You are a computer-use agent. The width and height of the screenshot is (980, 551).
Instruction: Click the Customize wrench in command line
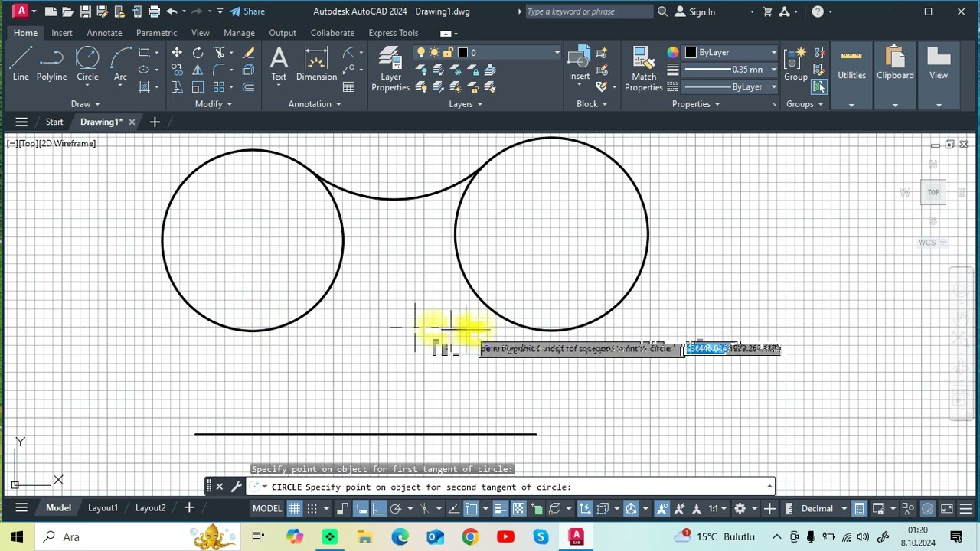[x=236, y=487]
